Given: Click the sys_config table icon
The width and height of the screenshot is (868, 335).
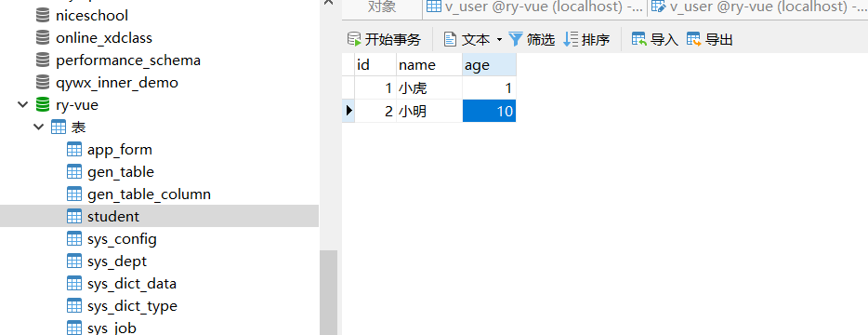Looking at the screenshot, I should click(74, 239).
